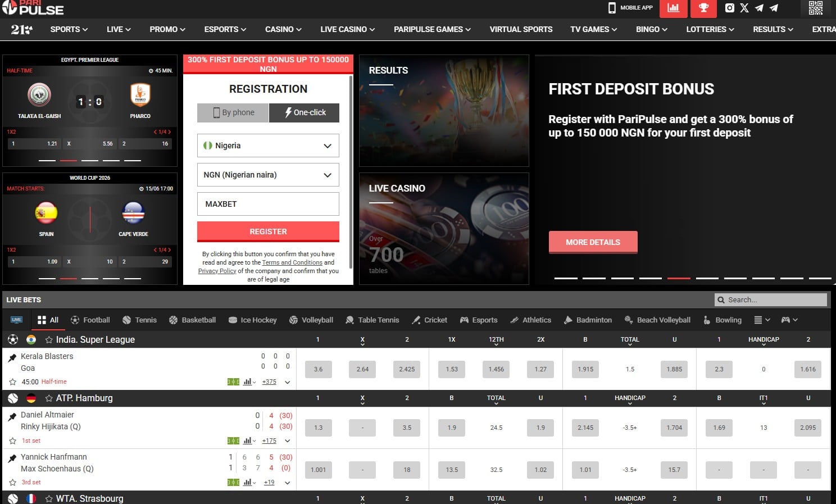Select the active red banner slide indicator
The width and height of the screenshot is (836, 504).
(679, 278)
